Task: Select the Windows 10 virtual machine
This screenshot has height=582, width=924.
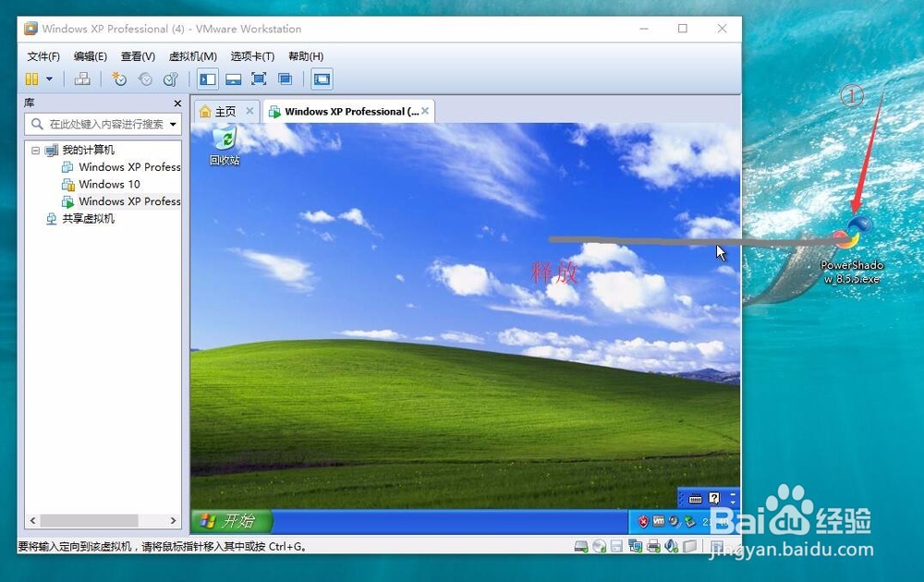Action: click(x=110, y=185)
